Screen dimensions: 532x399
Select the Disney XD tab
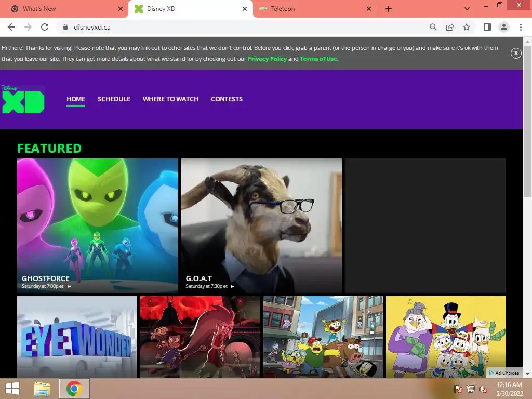(190, 9)
